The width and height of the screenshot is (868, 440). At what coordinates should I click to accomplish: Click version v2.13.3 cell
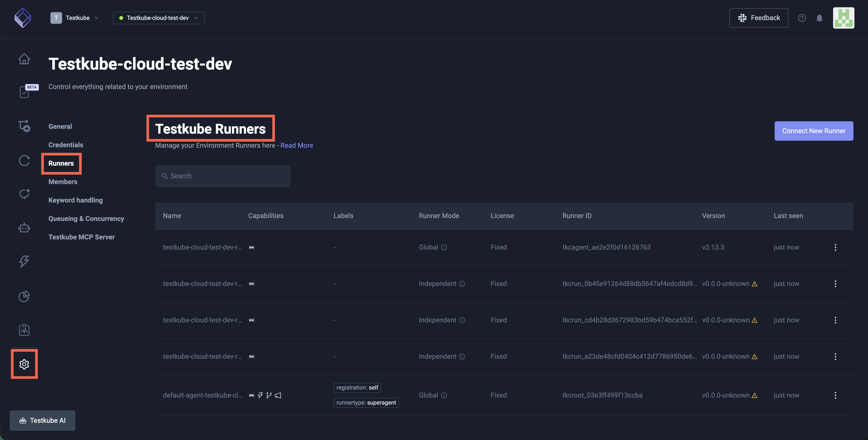pyautogui.click(x=713, y=247)
